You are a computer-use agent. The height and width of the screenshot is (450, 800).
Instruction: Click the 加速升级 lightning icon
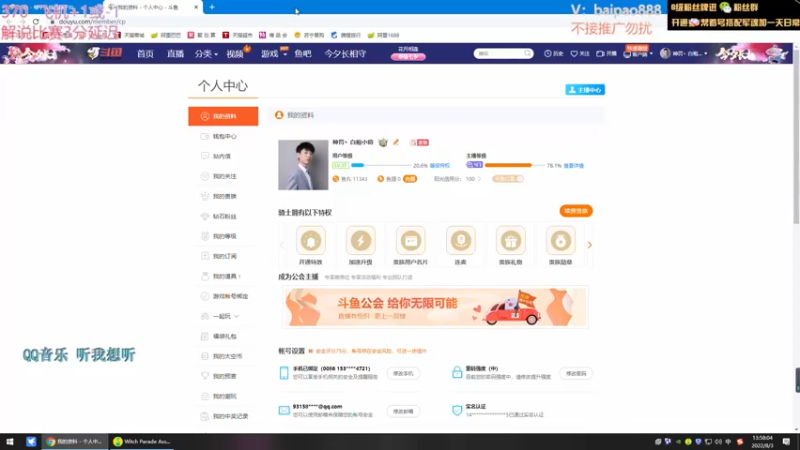coord(361,240)
